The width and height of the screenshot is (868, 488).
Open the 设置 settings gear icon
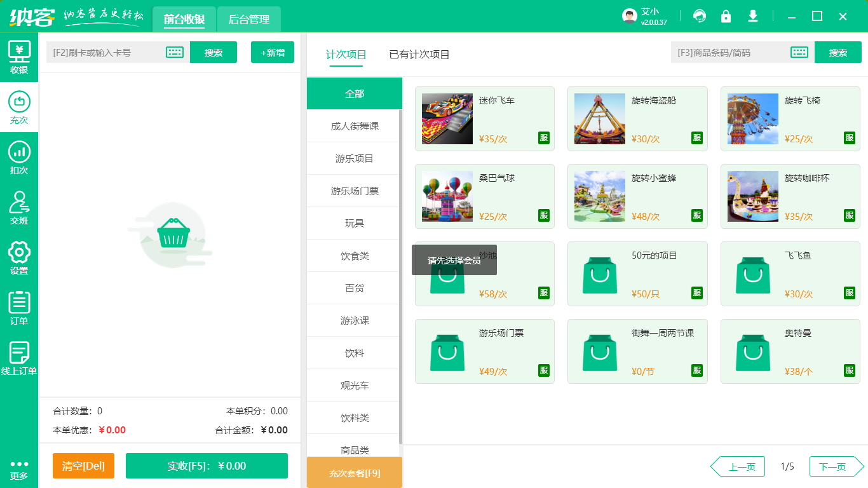pos(19,258)
